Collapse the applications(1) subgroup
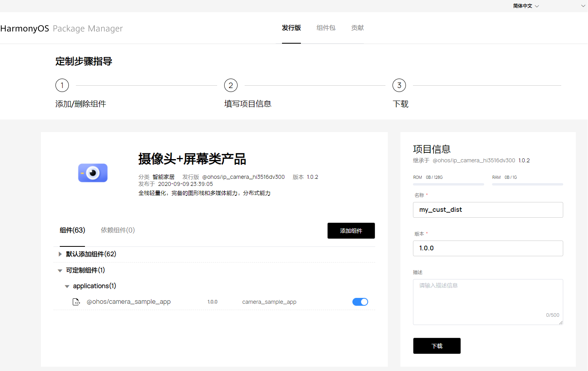 click(x=67, y=287)
